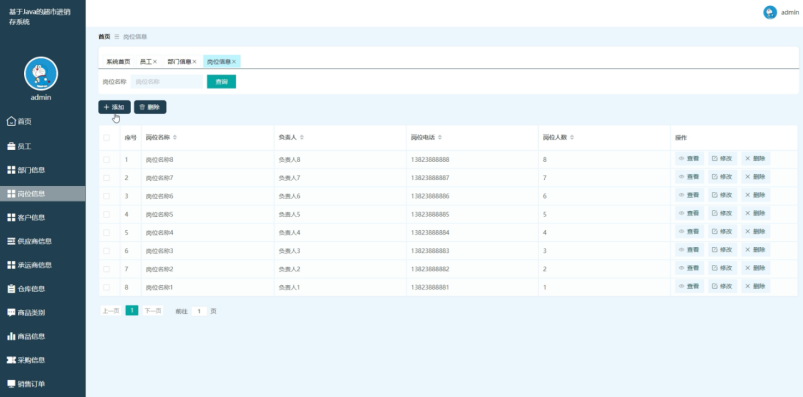Viewport: 803px width, 397px height.
Task: Edit the 岗位名称6 row
Action: [723, 195]
